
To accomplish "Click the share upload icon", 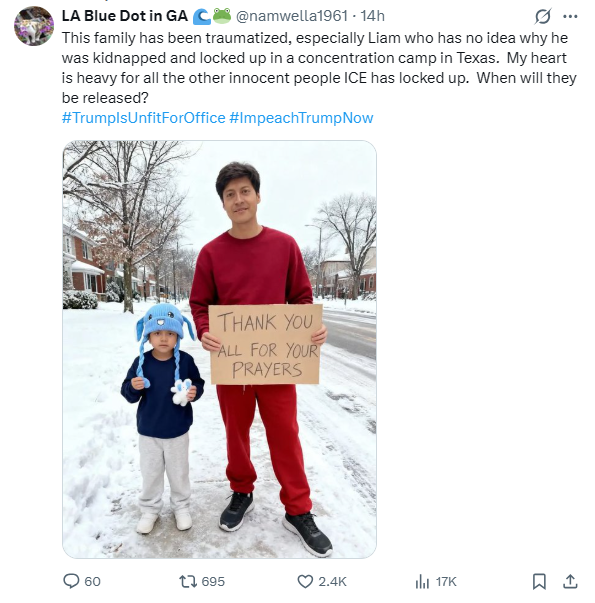I will pyautogui.click(x=570, y=581).
